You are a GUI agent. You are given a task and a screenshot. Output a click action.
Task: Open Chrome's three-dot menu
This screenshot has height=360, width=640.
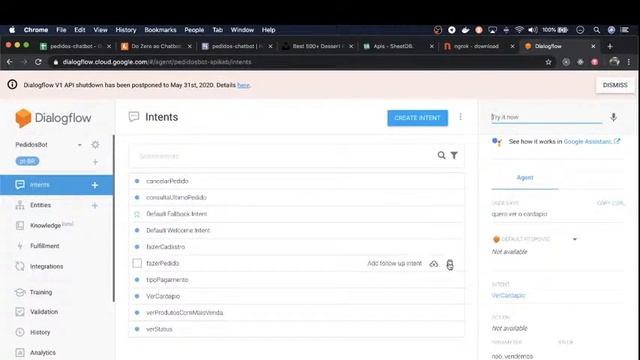click(x=629, y=62)
